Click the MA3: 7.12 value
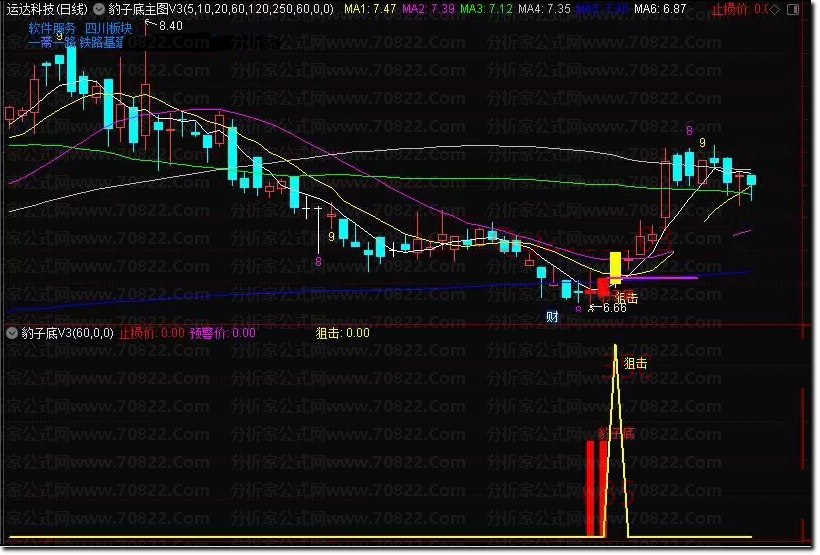The height and width of the screenshot is (555, 820). [486, 9]
